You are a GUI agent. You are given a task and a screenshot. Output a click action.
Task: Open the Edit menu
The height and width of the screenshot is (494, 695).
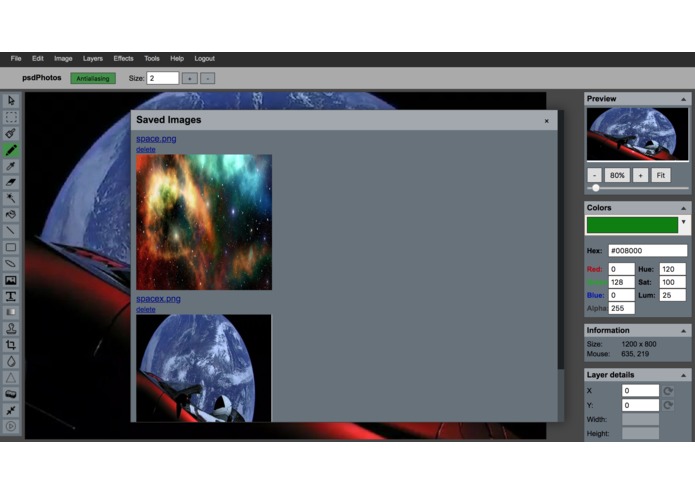(x=38, y=58)
